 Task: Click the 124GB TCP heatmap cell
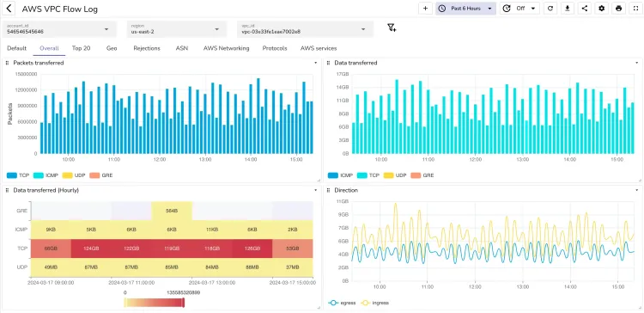(91, 249)
